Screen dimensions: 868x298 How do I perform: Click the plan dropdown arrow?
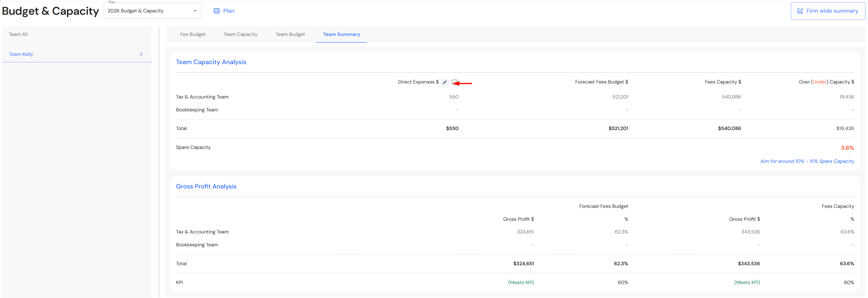pos(195,11)
